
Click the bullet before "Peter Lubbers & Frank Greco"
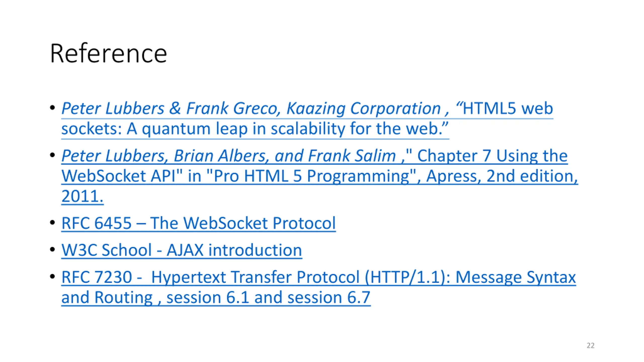52,108
